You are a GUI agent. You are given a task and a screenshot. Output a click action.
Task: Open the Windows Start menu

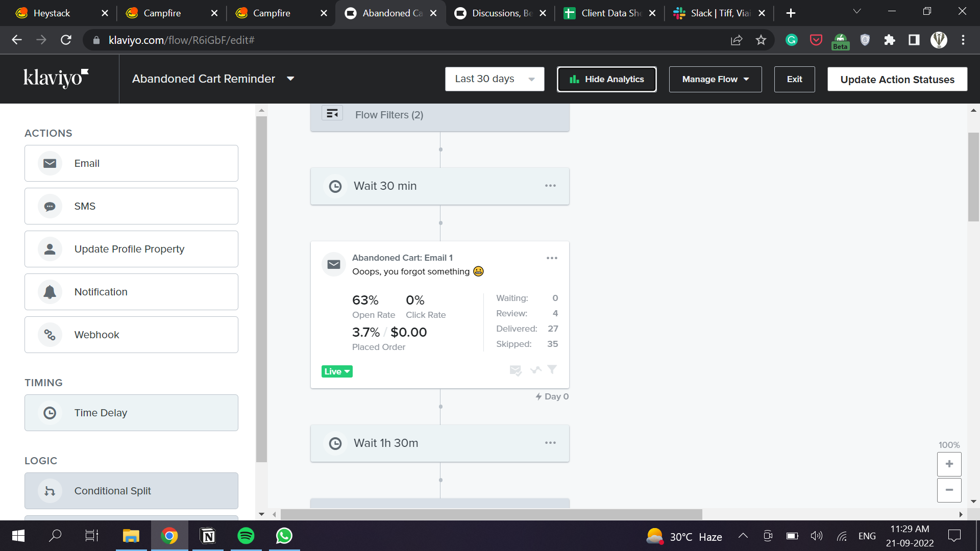click(x=18, y=536)
